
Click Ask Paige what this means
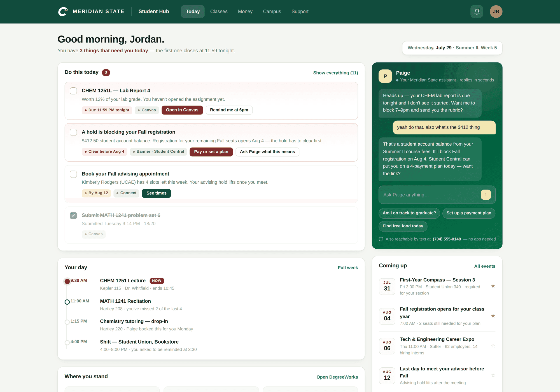267,152
